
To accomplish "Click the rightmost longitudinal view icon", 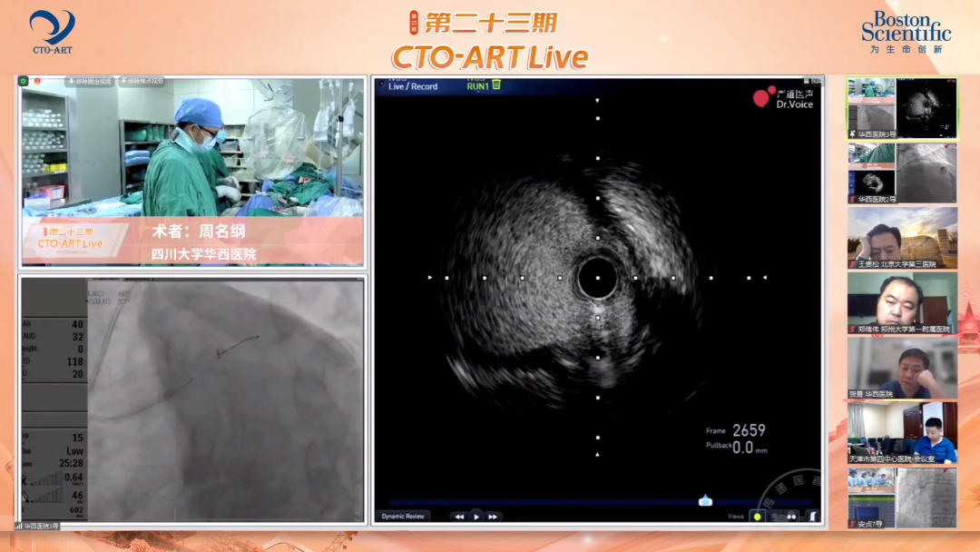I will coord(813,517).
